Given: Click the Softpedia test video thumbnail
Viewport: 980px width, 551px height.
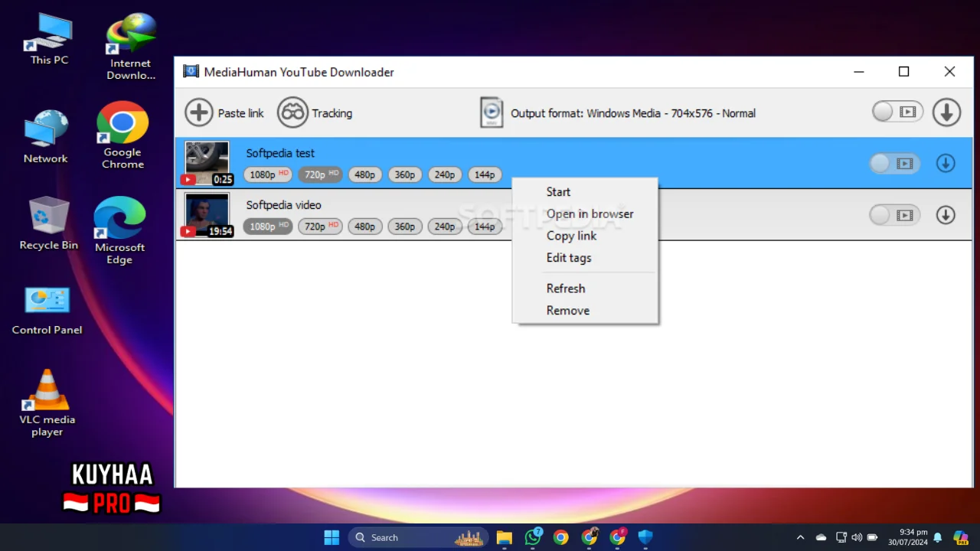Looking at the screenshot, I should (207, 163).
